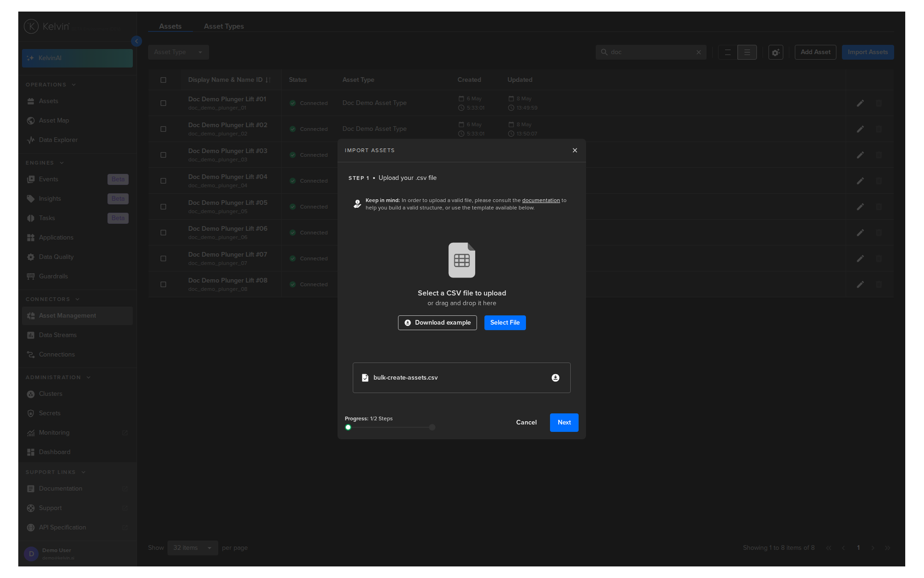The height and width of the screenshot is (578, 924).
Task: Click the Applications icon in sidebar
Action: pyautogui.click(x=31, y=237)
